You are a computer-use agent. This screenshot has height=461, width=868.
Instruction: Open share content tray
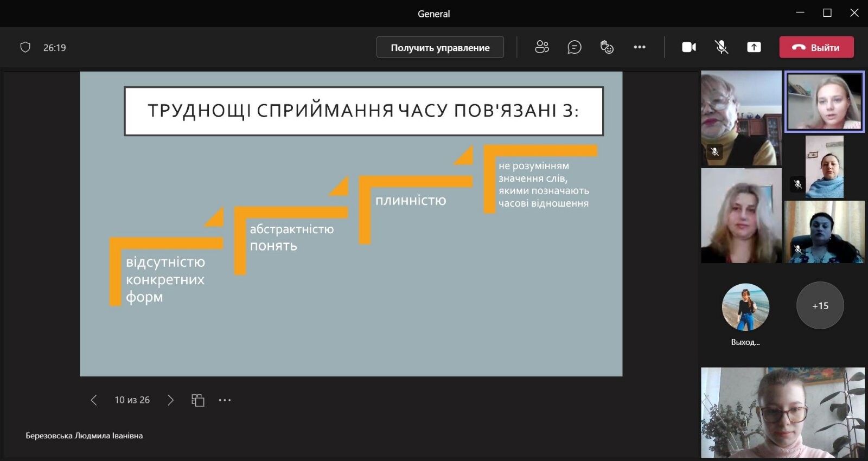754,47
